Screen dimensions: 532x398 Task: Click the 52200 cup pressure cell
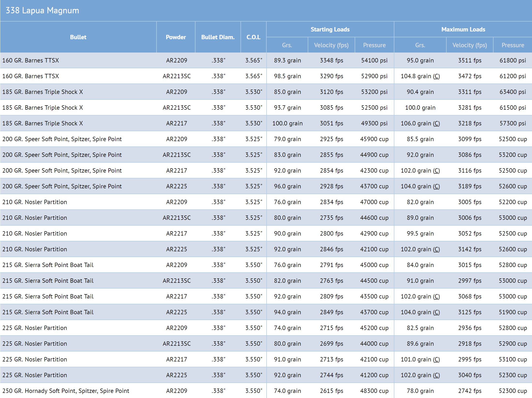pos(513,202)
